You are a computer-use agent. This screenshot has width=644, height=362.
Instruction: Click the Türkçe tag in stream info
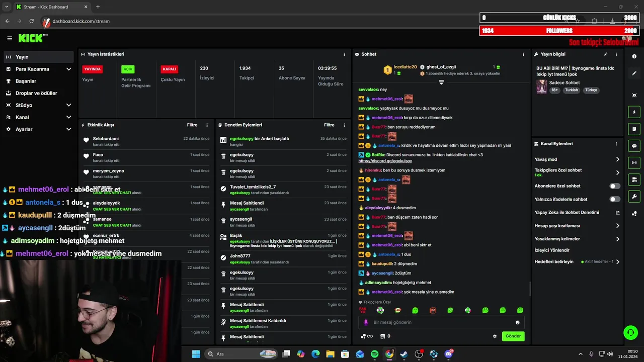(591, 90)
